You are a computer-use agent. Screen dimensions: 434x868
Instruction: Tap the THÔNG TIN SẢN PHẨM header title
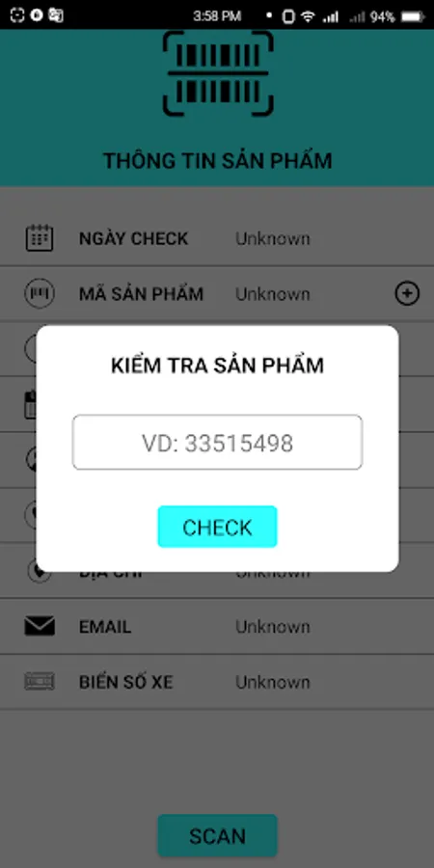click(x=218, y=160)
